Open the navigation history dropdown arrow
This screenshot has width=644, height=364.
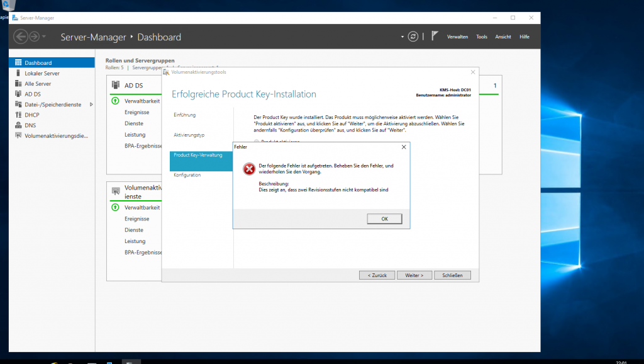[x=44, y=37]
